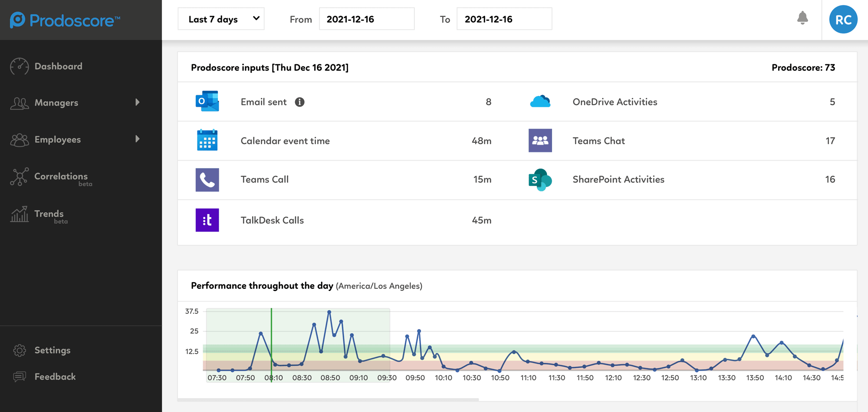The height and width of the screenshot is (412, 868).
Task: Expand the Managers submenu arrow
Action: [138, 102]
